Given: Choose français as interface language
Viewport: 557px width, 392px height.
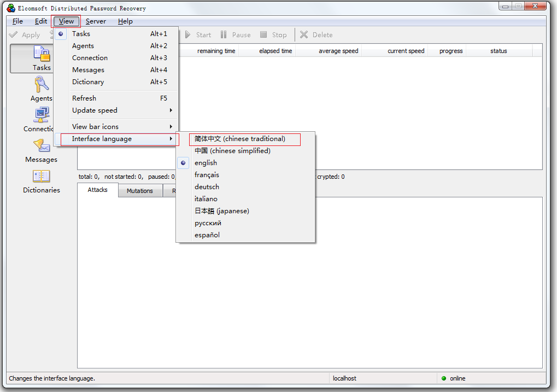Looking at the screenshot, I should (245, 175).
